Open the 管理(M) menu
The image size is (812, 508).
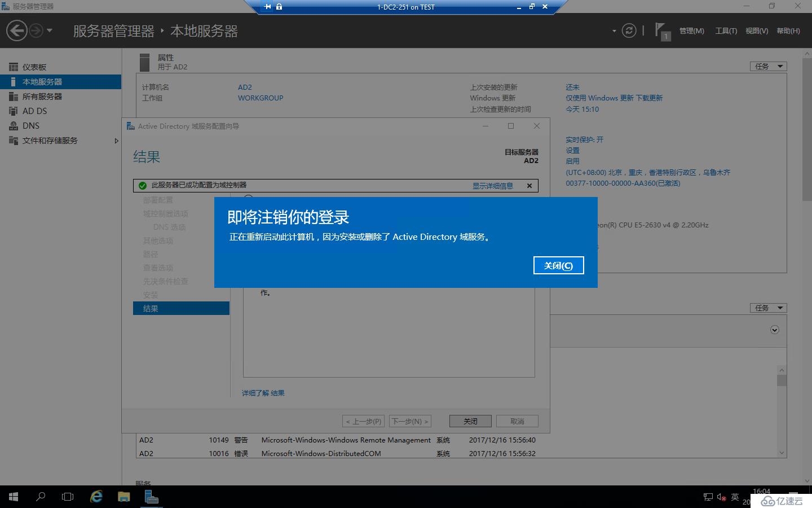click(x=691, y=31)
